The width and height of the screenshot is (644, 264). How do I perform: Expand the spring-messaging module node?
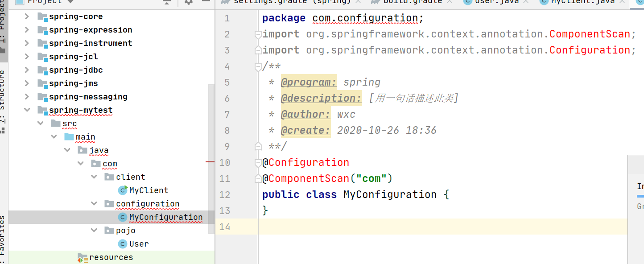[27, 97]
